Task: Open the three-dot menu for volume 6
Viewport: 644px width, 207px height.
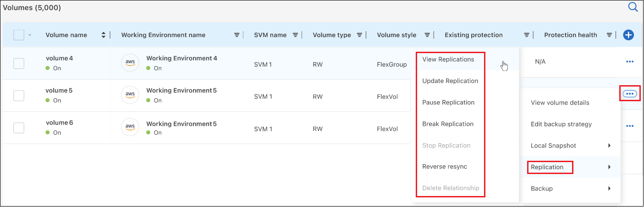Action: [x=629, y=126]
